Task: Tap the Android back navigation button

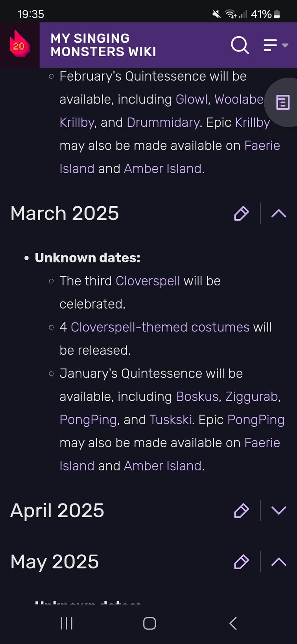Action: click(x=233, y=623)
